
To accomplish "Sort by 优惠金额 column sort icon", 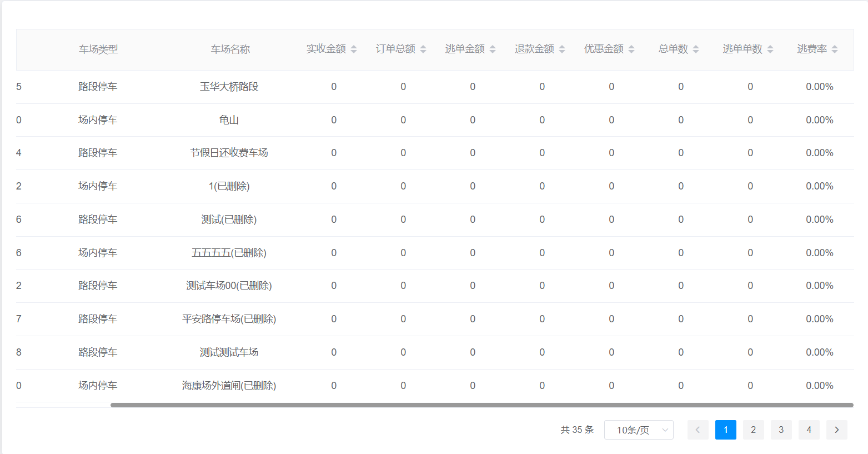I will click(631, 49).
